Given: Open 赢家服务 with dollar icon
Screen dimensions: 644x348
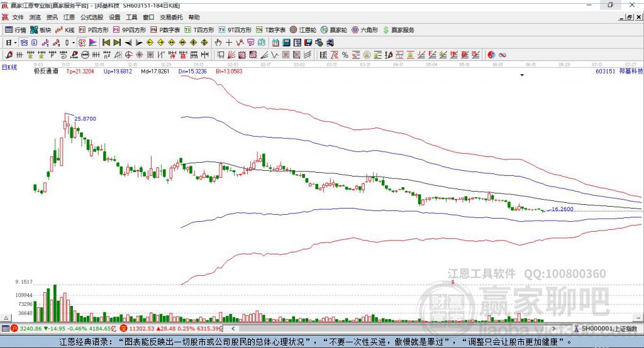Looking at the screenshot, I should (x=399, y=30).
